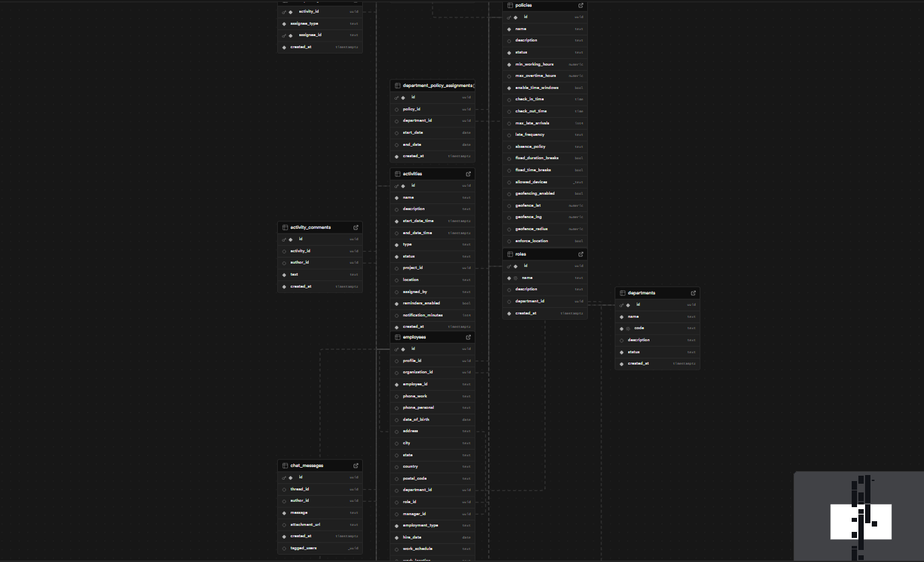Viewport: 924px width, 562px height.
Task: Click the start_date_time column in activities
Action: coord(433,221)
